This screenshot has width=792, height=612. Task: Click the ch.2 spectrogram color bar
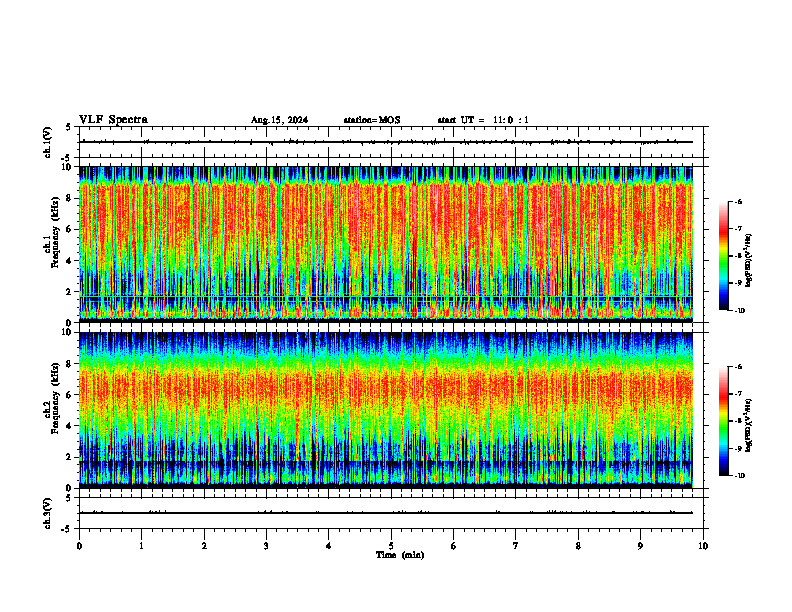coord(723,421)
